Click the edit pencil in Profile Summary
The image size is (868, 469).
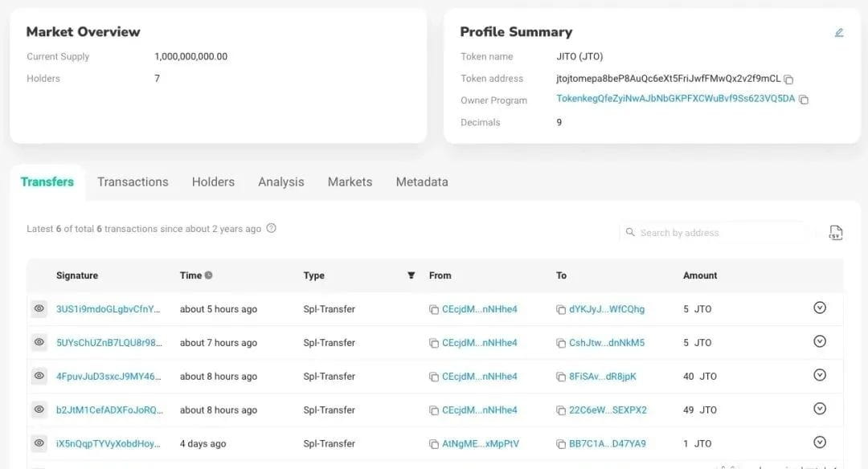[x=839, y=33]
